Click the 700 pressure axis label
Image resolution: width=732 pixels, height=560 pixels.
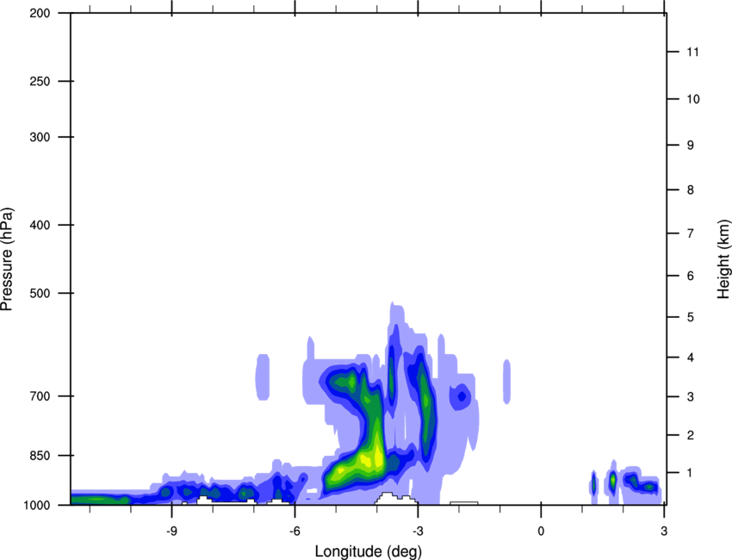40,396
